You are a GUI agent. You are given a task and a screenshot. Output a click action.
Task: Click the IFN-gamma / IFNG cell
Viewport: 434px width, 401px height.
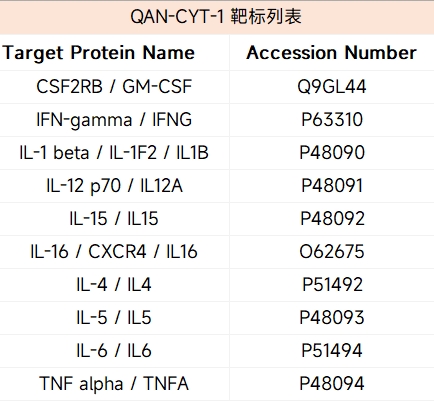point(114,120)
